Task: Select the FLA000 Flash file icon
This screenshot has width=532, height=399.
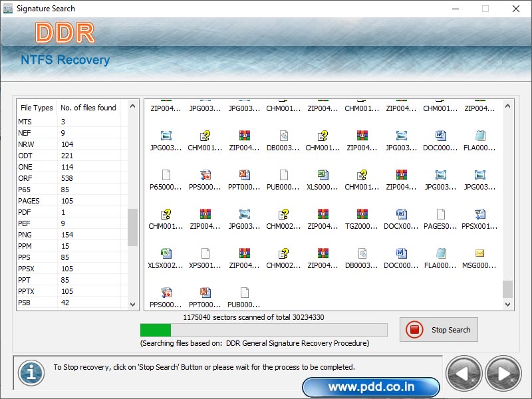Action: pos(479,138)
